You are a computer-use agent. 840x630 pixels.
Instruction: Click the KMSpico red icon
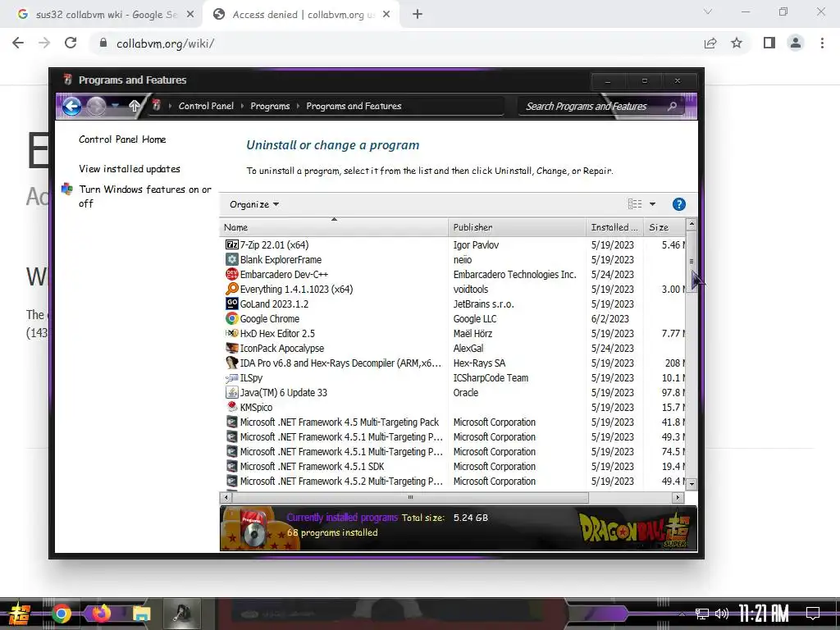pyautogui.click(x=231, y=407)
